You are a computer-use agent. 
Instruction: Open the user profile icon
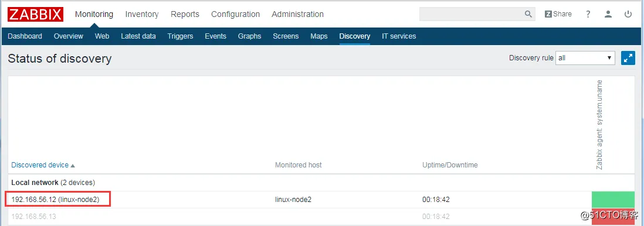tap(608, 14)
